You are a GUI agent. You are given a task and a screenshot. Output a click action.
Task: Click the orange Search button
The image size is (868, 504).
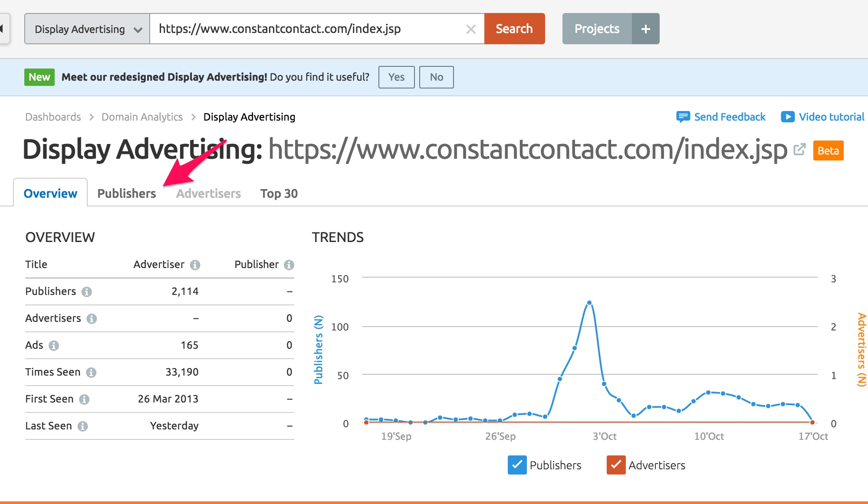pos(514,29)
